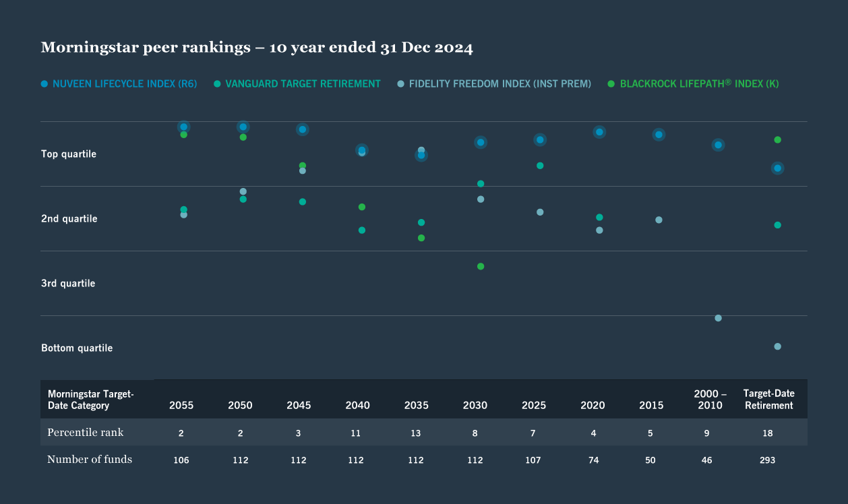
Task: Click number of funds value 46
Action: coord(706,460)
